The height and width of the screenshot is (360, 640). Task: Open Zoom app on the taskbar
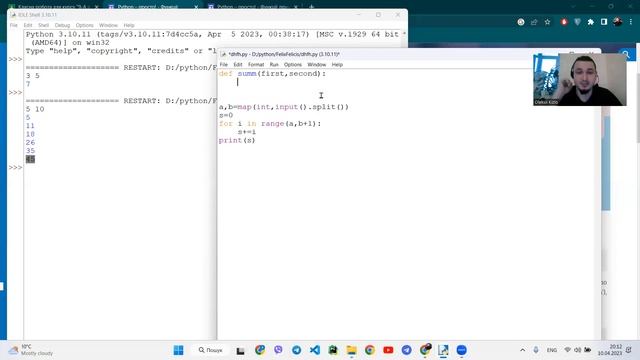(462, 350)
